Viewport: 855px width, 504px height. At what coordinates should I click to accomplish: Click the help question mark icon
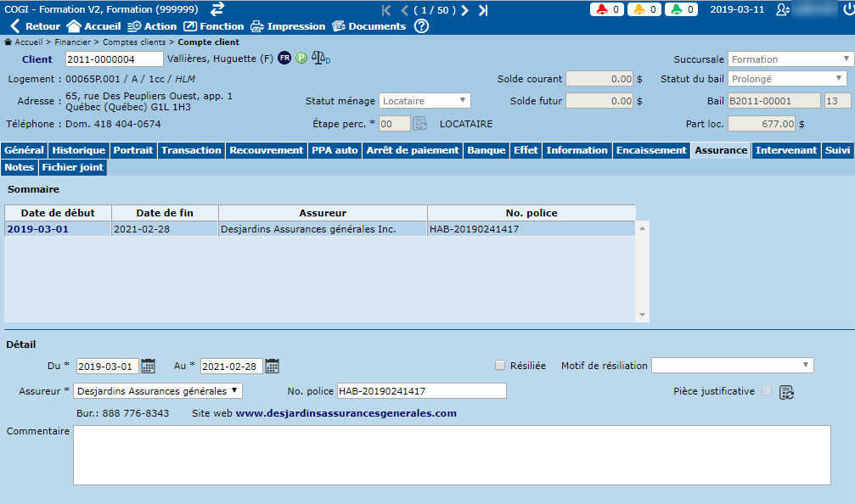[421, 26]
